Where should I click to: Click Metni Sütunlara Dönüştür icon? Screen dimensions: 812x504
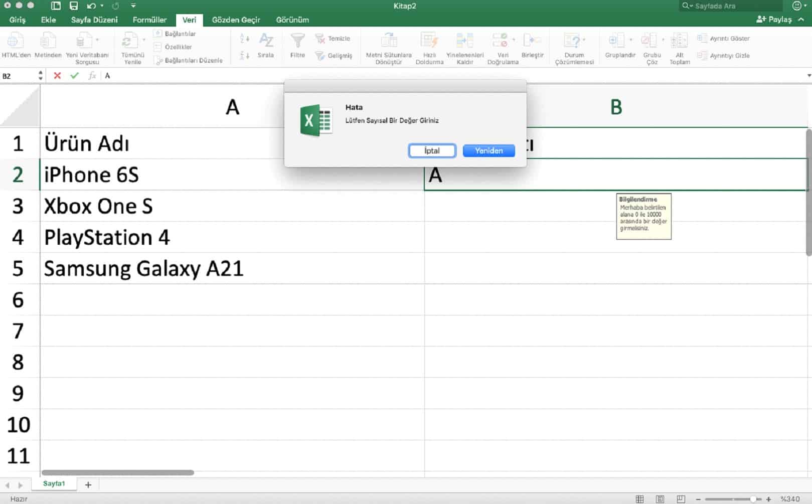(x=388, y=41)
